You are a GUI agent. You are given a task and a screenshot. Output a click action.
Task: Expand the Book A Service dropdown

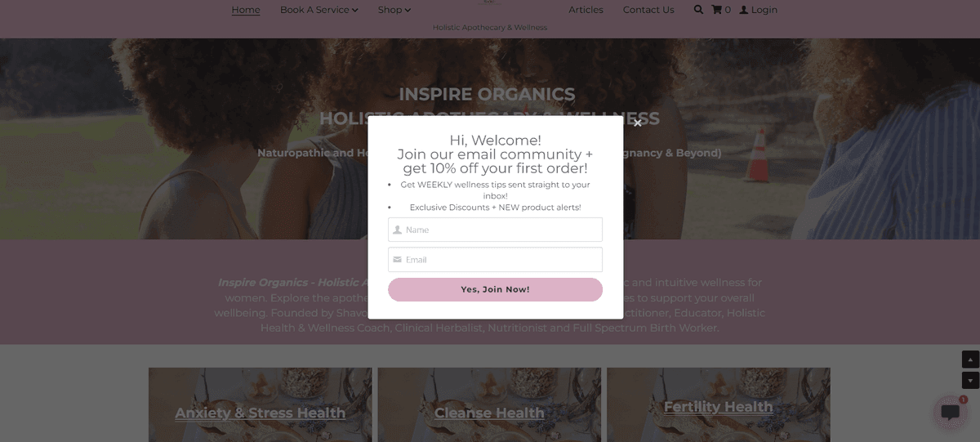319,10
